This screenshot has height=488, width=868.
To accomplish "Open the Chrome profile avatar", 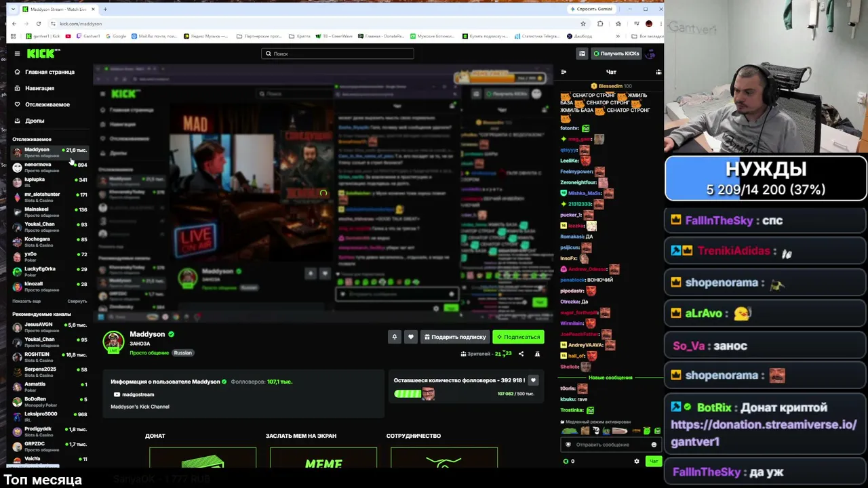I will tap(649, 24).
